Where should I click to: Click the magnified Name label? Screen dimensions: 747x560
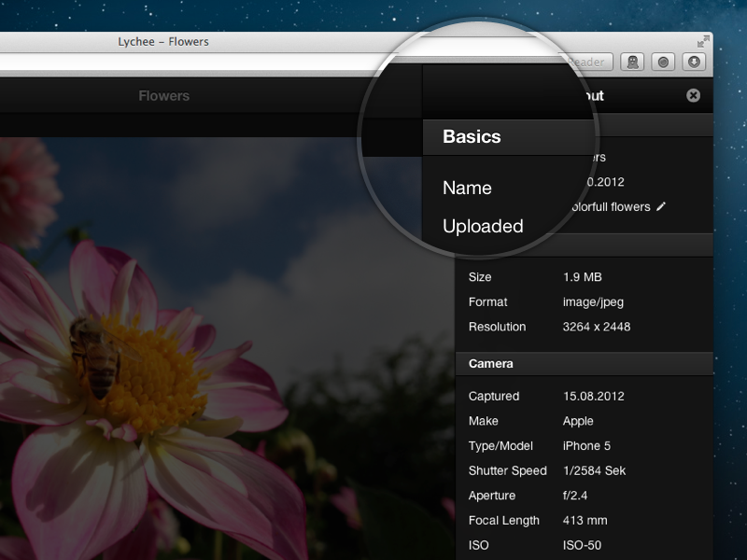(467, 189)
